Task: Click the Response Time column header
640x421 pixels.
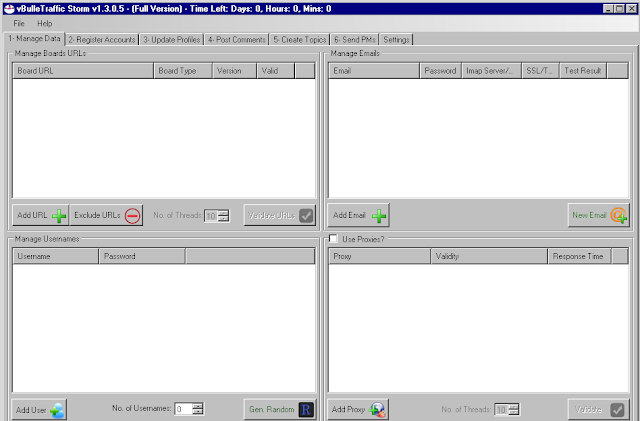Action: click(x=580, y=256)
